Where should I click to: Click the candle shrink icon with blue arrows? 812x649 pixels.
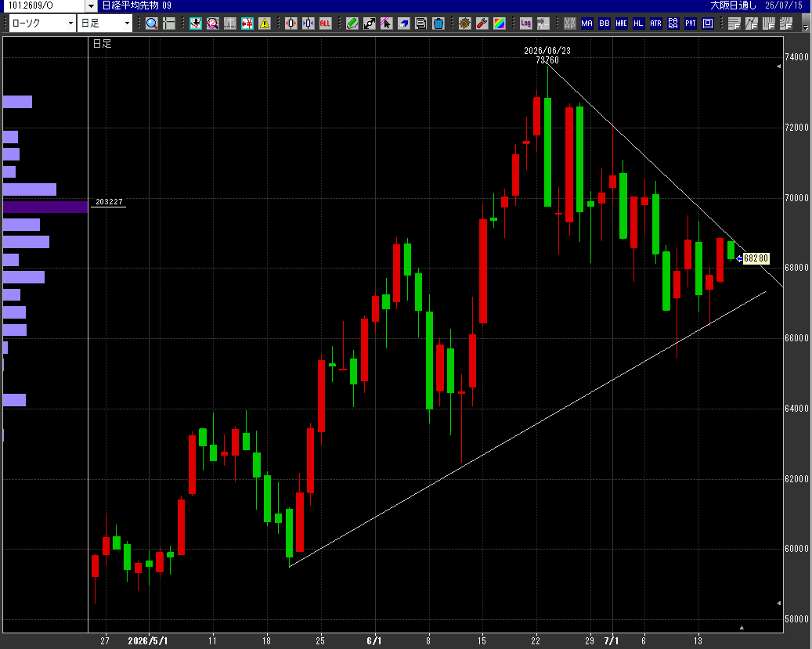[309, 23]
